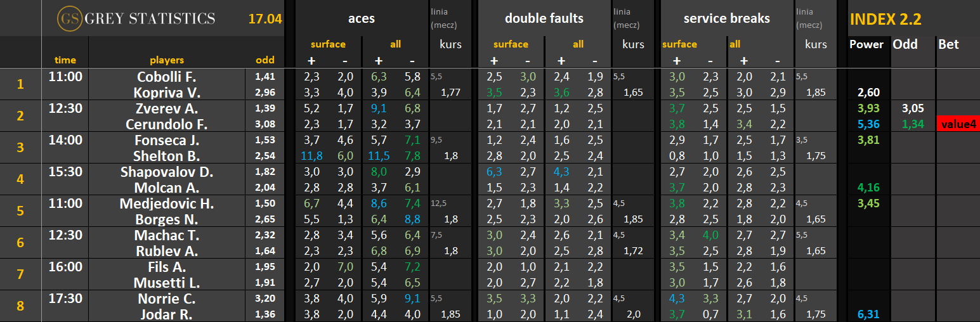Click surface subheader under double faults

[511, 44]
